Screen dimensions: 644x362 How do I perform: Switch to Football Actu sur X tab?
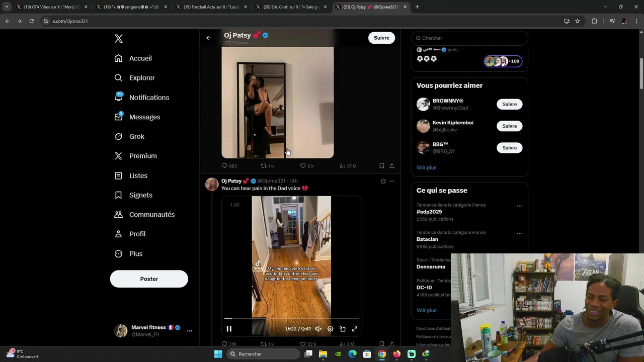pyautogui.click(x=211, y=7)
